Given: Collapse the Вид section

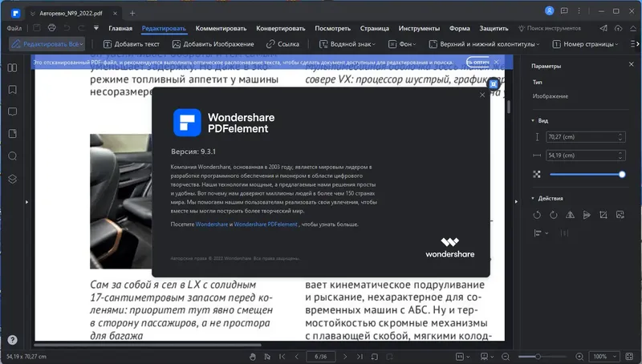Looking at the screenshot, I should [533, 120].
